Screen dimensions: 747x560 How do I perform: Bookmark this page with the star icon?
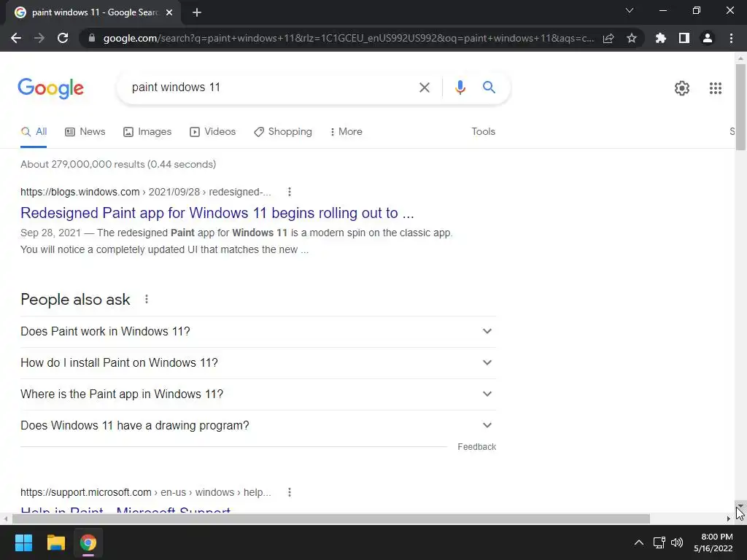632,38
